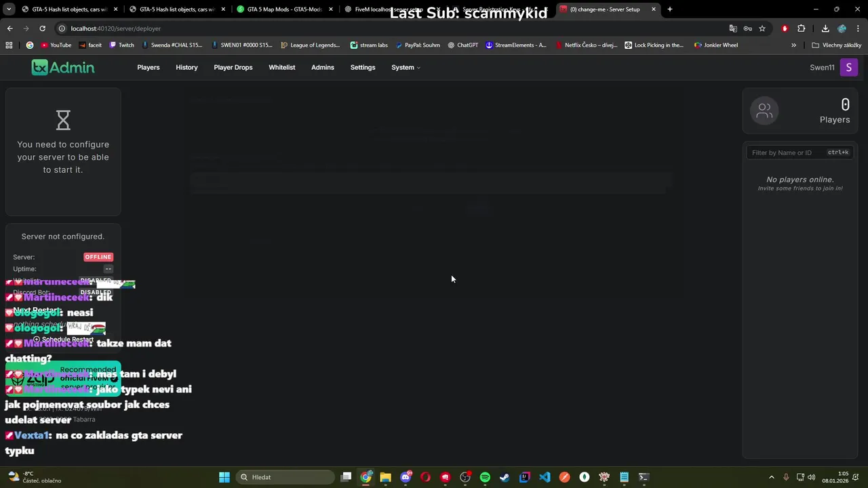
Task: Show hidden system tray icons
Action: (x=771, y=477)
